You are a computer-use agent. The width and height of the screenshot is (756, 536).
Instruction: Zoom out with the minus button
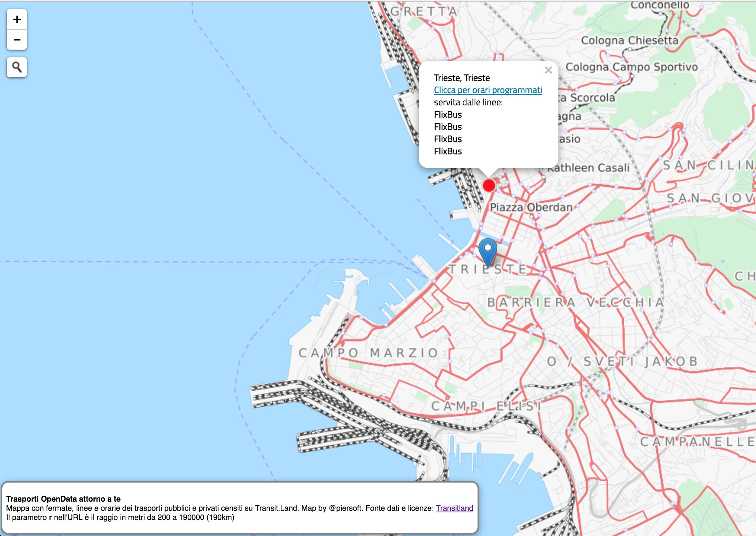[17, 40]
